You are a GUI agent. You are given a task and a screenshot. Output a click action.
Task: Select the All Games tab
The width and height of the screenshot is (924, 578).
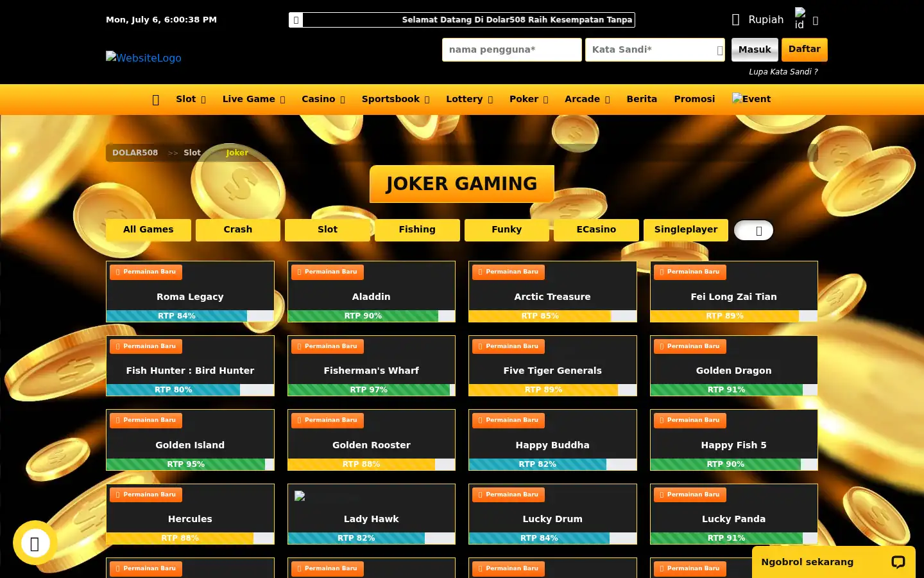pos(148,230)
